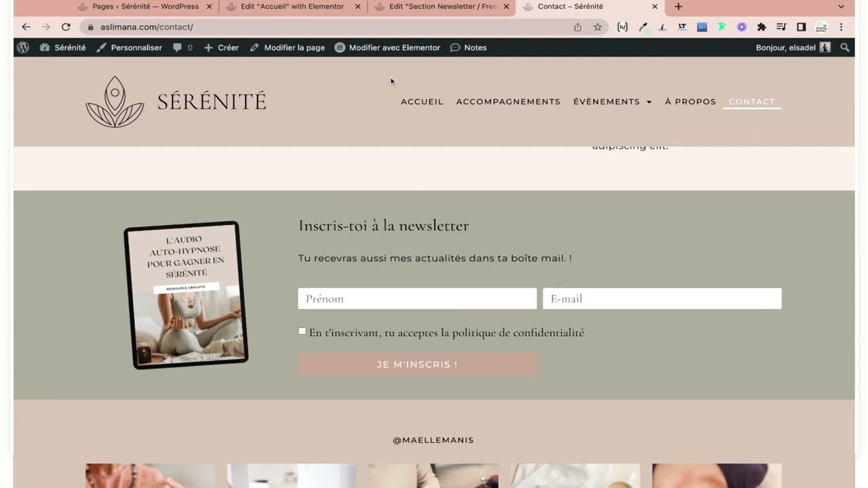Image resolution: width=868 pixels, height=488 pixels.
Task: Click the @MAELLEMANIS Instagram handle
Action: (433, 441)
